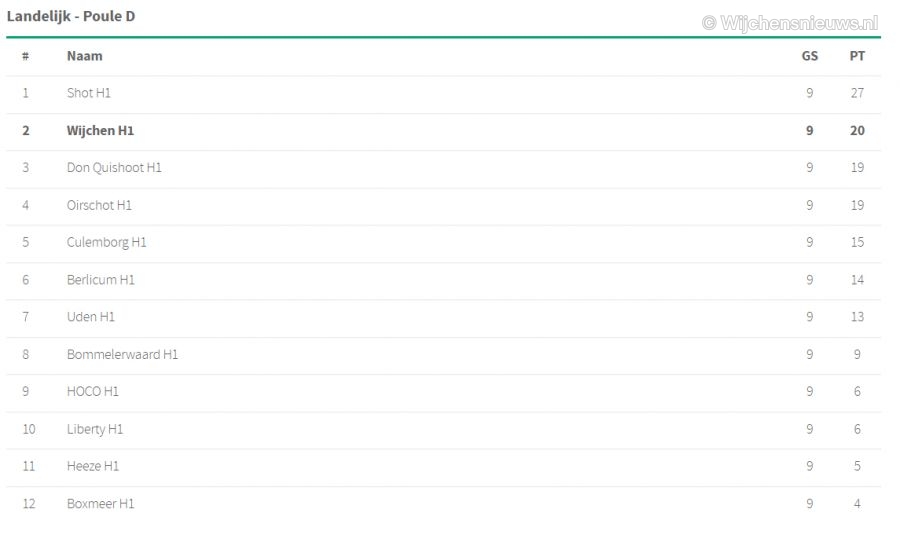Click the GS column header
The width and height of the screenshot is (900, 542).
[x=810, y=56]
